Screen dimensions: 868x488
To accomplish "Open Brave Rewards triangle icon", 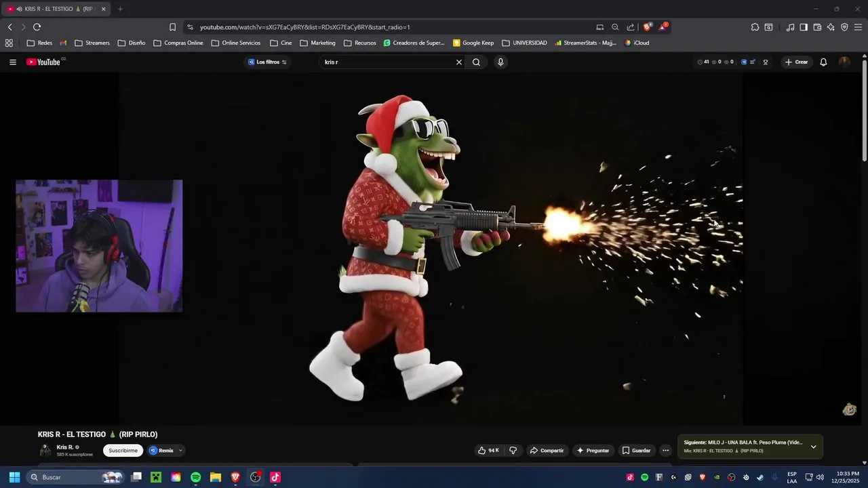I will click(663, 27).
